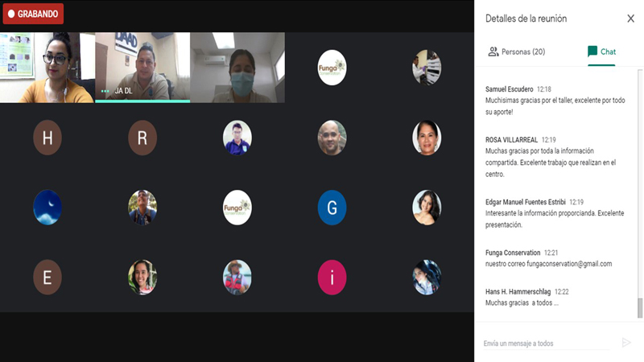644x362 pixels.
Task: Click the green chat bubble icon
Action: click(x=592, y=51)
